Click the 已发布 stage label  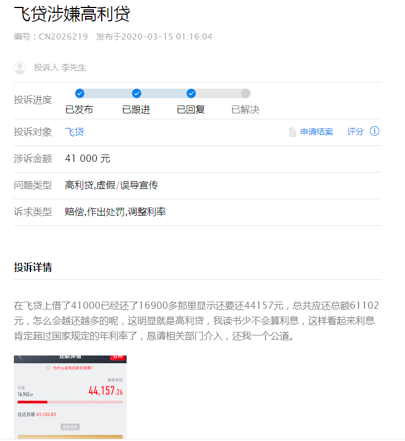[79, 110]
